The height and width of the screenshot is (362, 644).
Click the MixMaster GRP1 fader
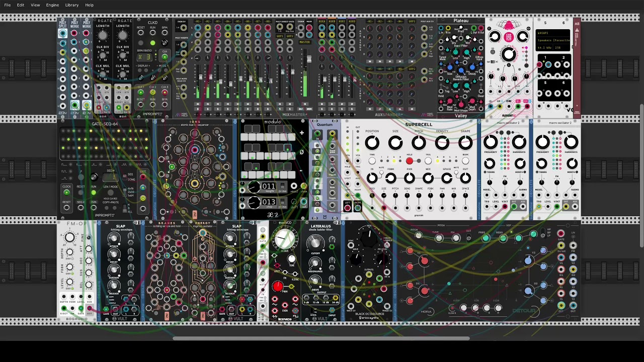[x=283, y=71]
